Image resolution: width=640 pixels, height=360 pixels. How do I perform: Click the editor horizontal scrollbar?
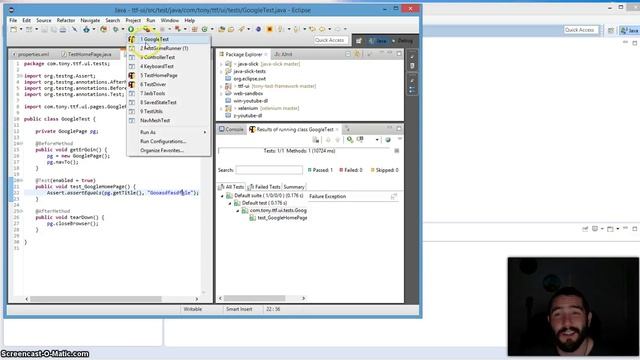coord(96,299)
